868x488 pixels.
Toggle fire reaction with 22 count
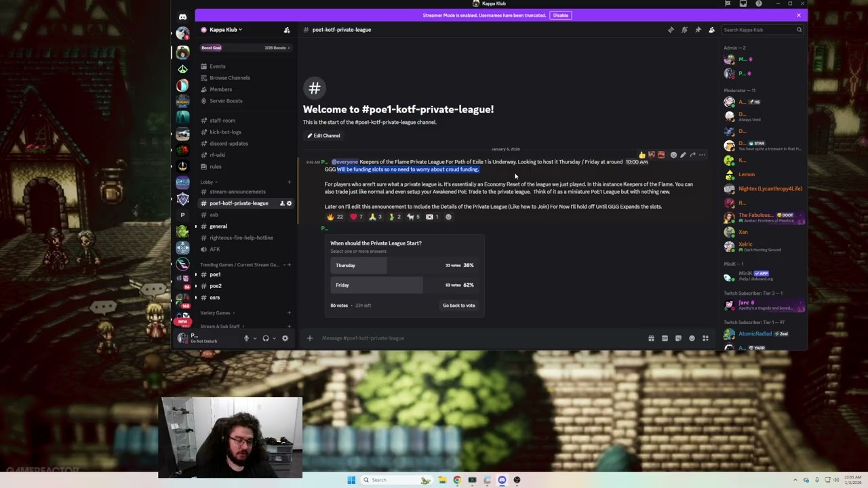tap(335, 217)
